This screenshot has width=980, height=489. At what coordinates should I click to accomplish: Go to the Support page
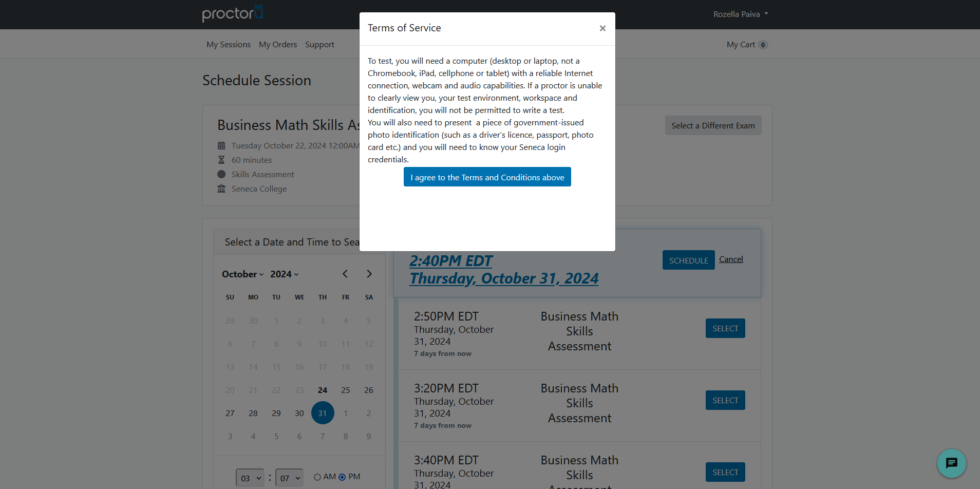[x=319, y=45]
